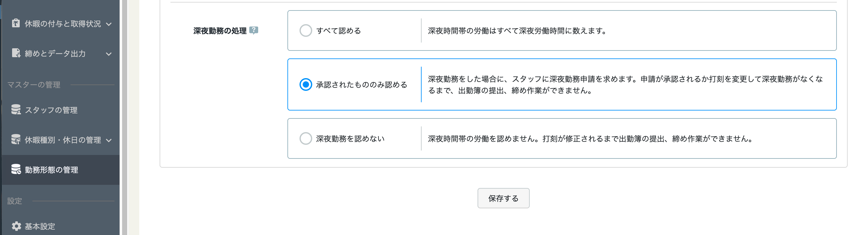Open the 勤務形態の管理 menu item

pos(52,170)
